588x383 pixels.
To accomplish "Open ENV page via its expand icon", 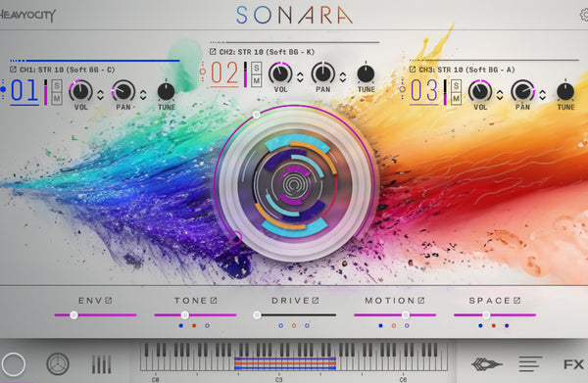I will click(x=109, y=300).
